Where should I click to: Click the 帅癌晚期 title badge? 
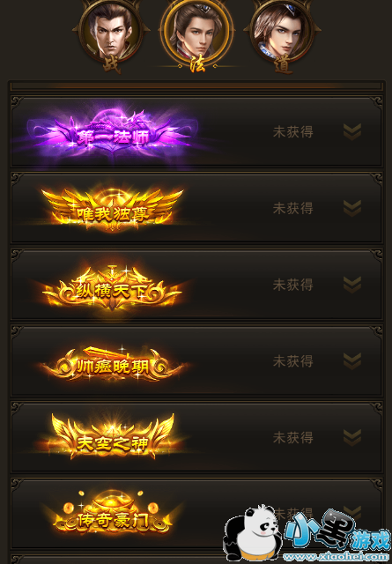(113, 364)
